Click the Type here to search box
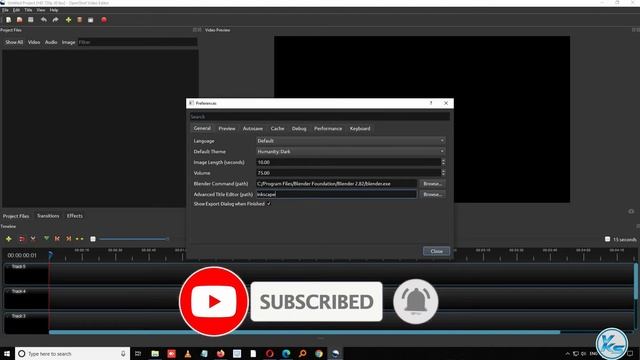The height and width of the screenshot is (360, 640). coord(73,353)
